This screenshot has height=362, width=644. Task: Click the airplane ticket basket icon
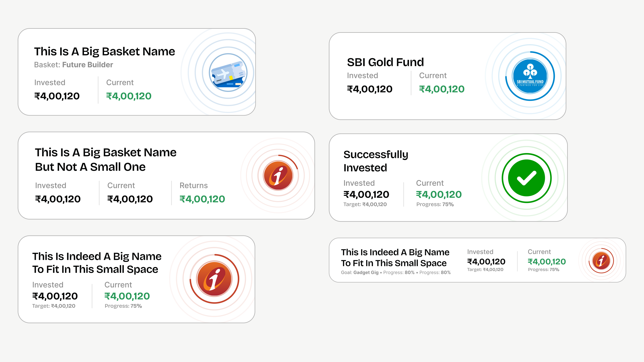click(228, 73)
